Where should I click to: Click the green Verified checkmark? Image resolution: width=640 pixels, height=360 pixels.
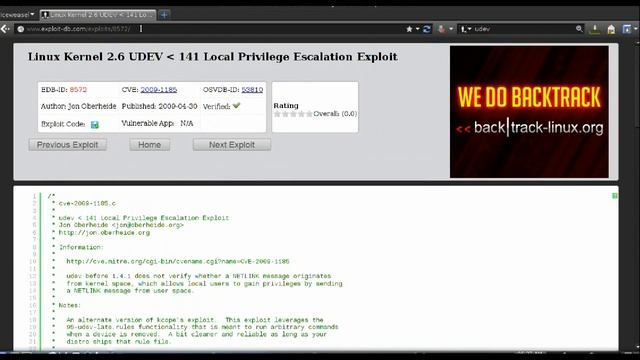pyautogui.click(x=236, y=106)
